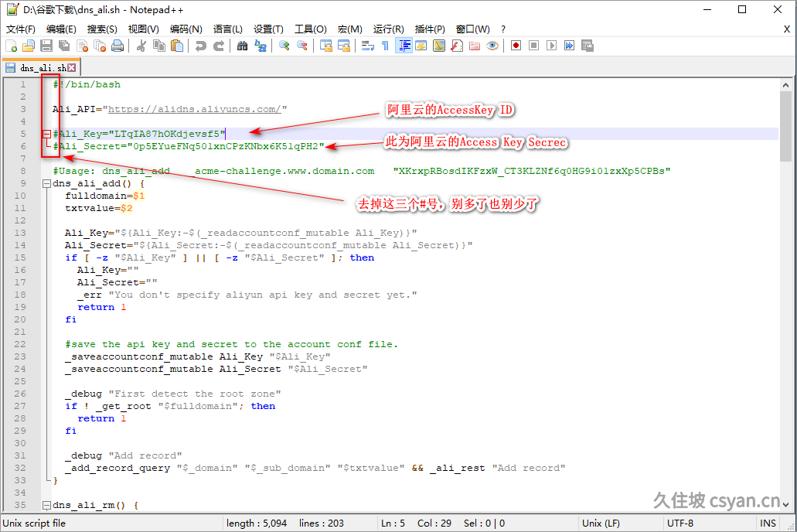Show the Document Map panel icon
Screen dimensions: 797x532
pos(438,46)
